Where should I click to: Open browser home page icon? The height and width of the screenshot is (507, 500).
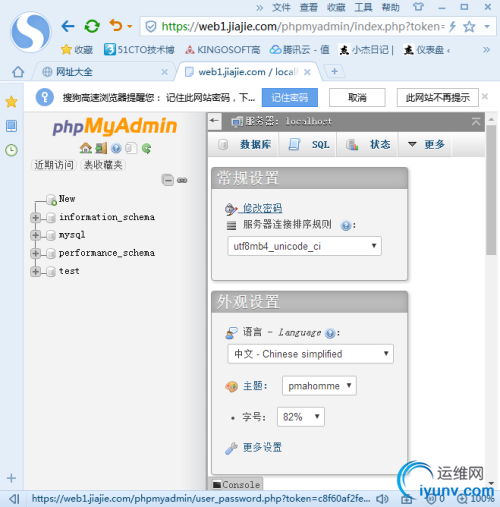point(18,72)
